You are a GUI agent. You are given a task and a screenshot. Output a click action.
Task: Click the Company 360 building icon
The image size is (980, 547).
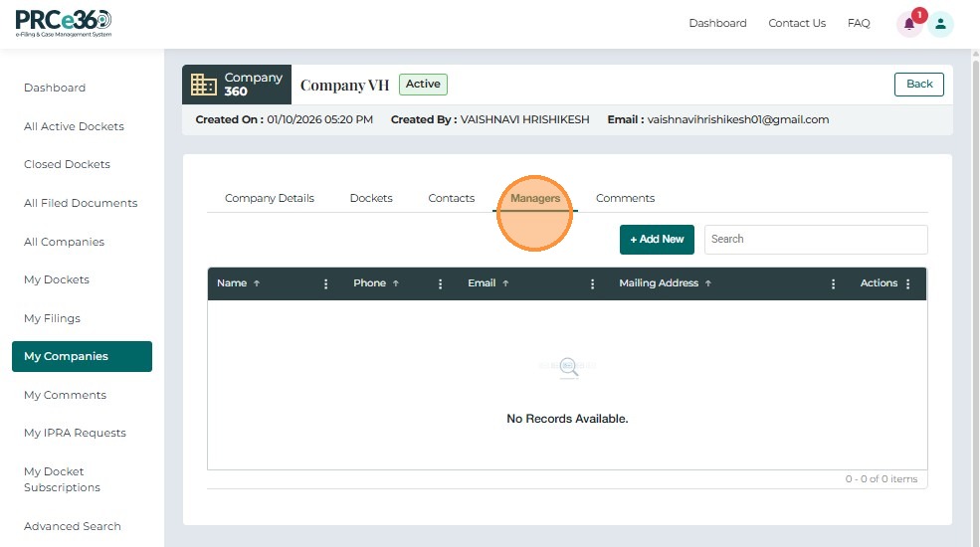203,85
